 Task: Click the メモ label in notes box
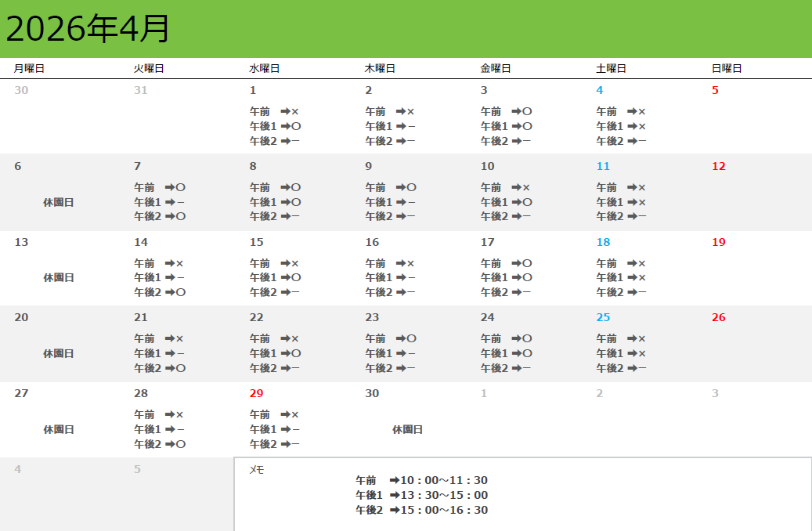tap(256, 470)
